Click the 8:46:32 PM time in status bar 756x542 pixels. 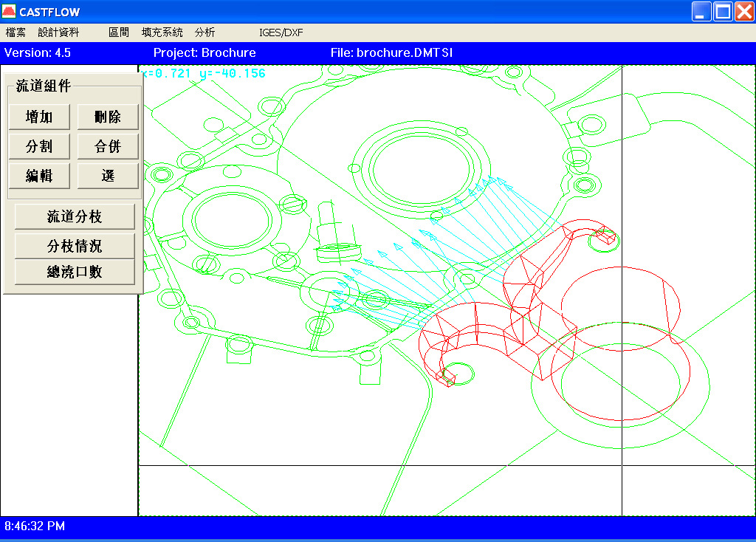tap(35, 526)
